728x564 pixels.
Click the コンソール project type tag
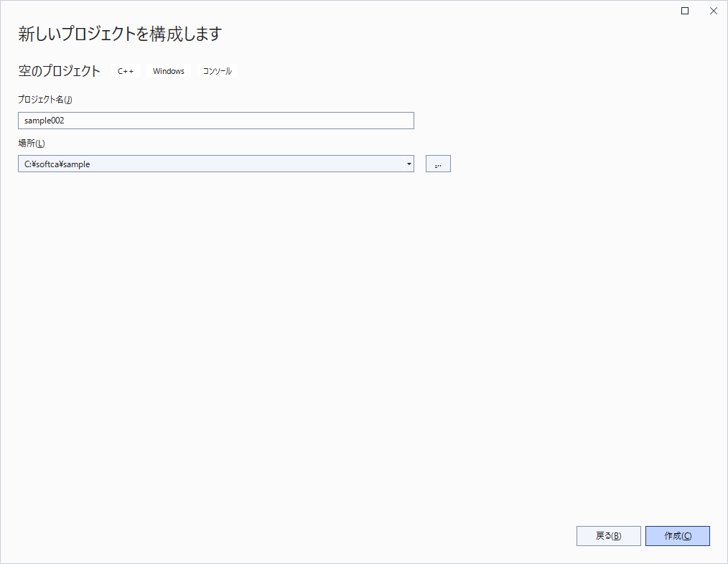(x=218, y=71)
